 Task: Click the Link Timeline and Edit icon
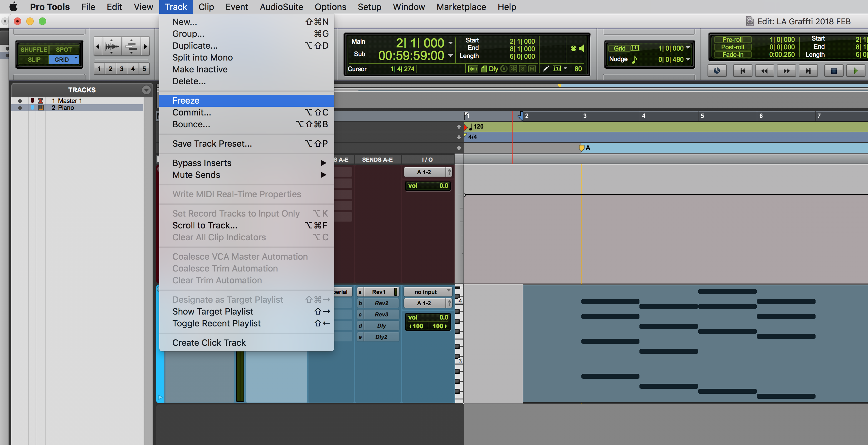click(473, 69)
